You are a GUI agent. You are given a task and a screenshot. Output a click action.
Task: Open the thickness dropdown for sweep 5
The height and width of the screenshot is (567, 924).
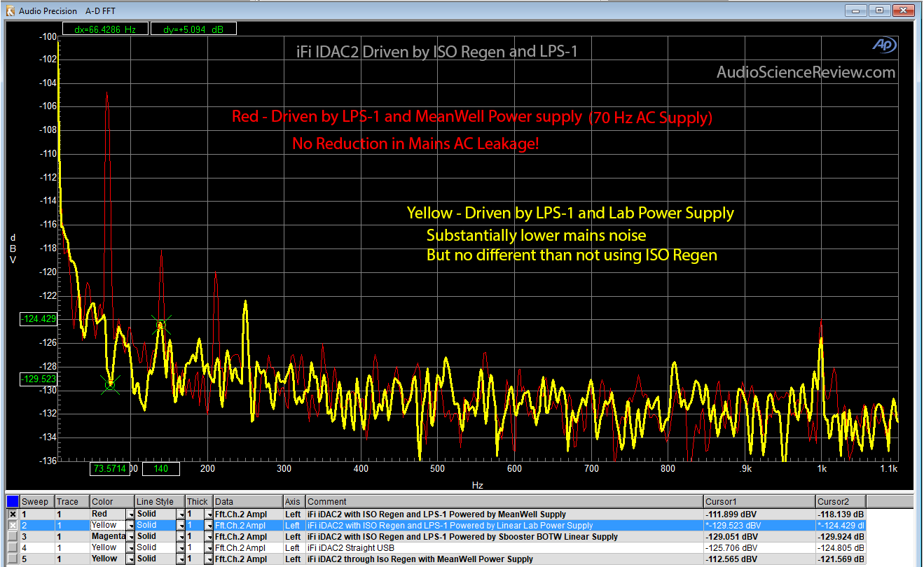click(208, 559)
